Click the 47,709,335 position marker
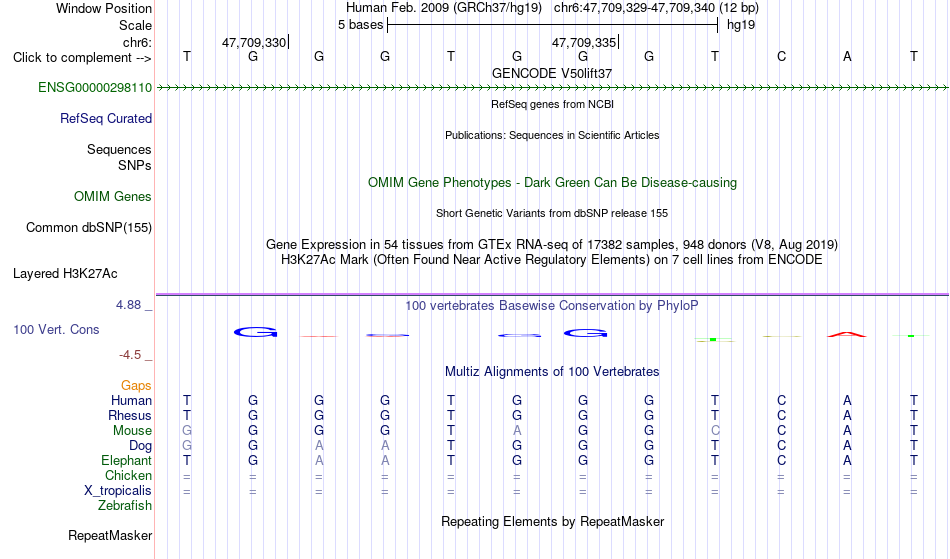 coord(584,42)
